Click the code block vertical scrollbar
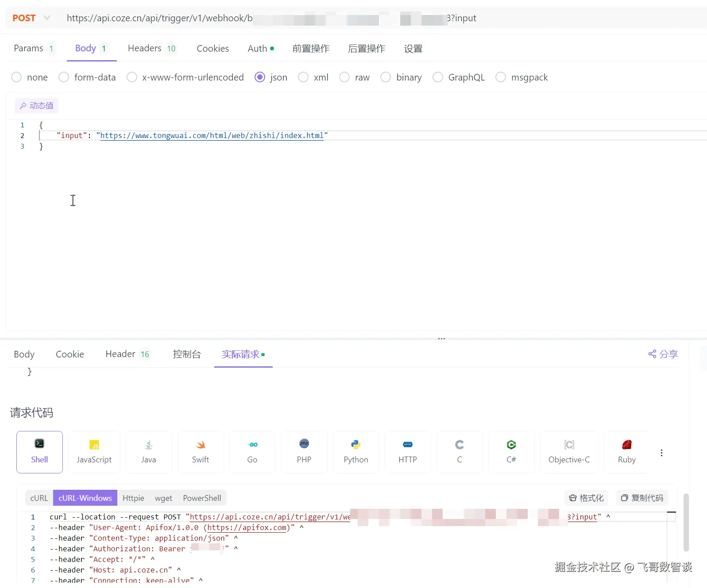Viewport: 707px width, 588px height. pyautogui.click(x=686, y=522)
